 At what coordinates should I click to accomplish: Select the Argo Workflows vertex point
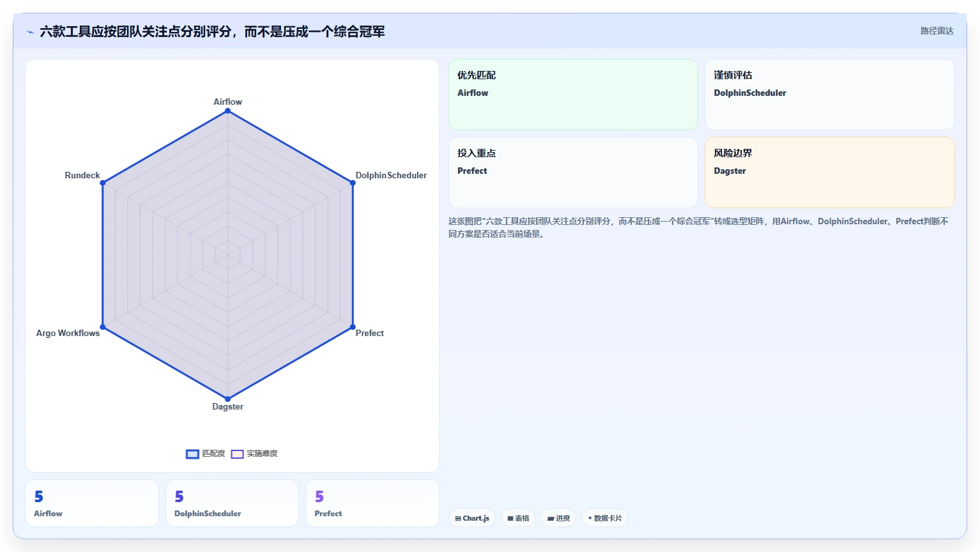(x=103, y=327)
